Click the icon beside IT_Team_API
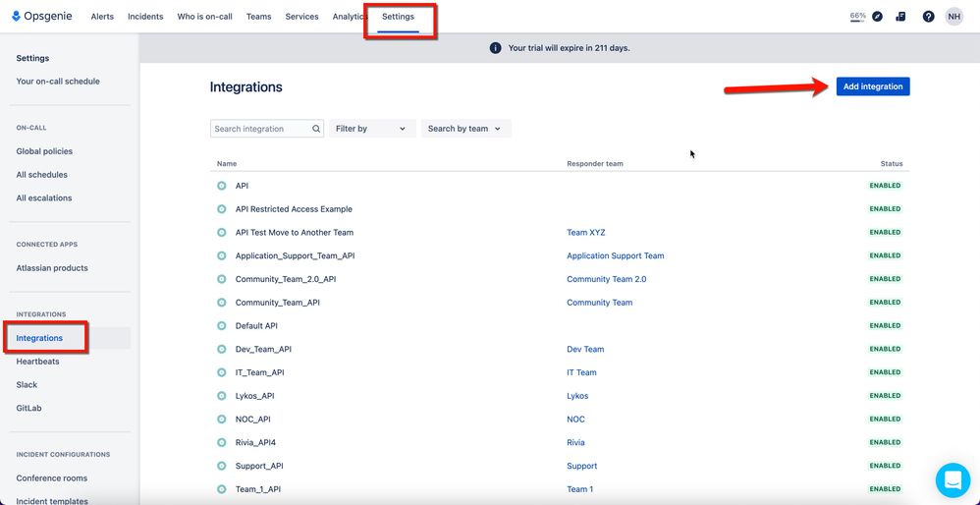The height and width of the screenshot is (505, 980). click(221, 372)
